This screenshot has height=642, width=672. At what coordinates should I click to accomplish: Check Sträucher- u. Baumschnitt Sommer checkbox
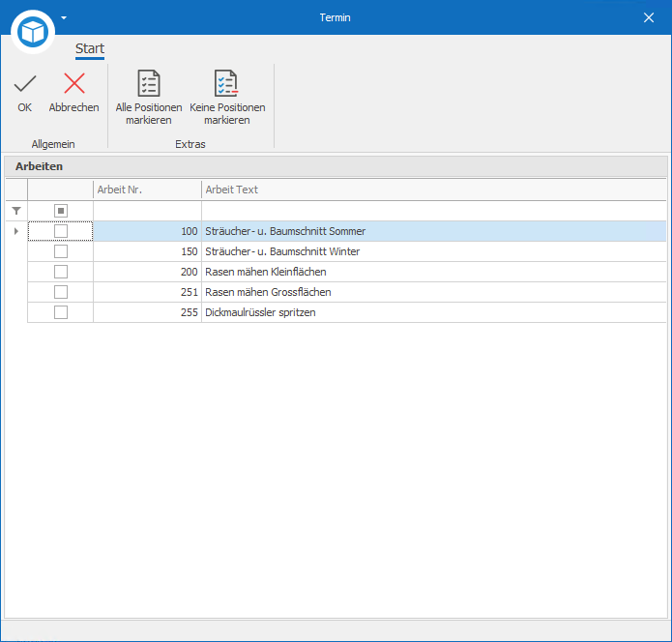point(61,231)
